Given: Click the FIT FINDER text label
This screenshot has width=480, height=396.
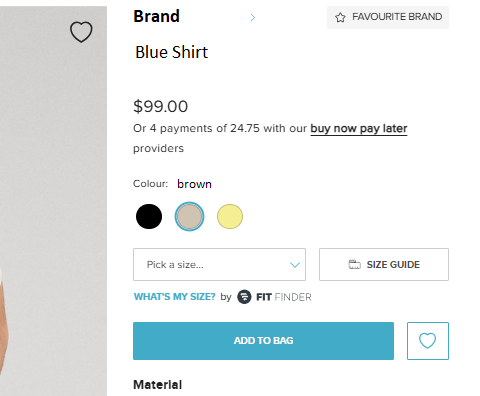Looking at the screenshot, I should tap(284, 297).
